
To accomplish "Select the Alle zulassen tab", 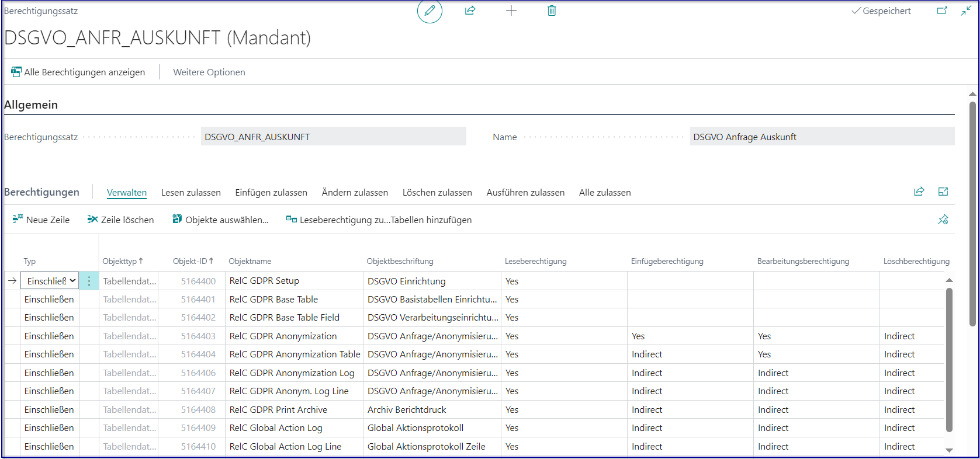I will point(604,193).
